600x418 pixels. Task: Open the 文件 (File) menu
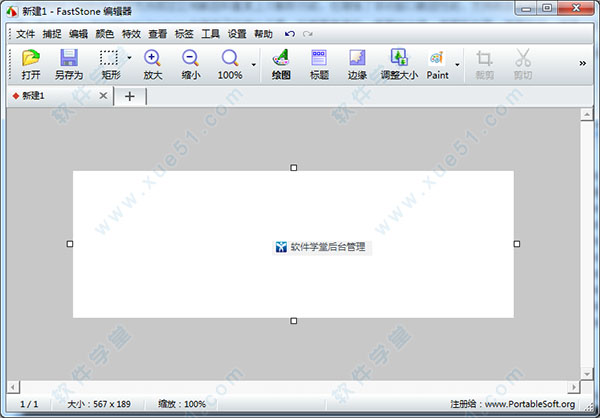click(x=26, y=34)
